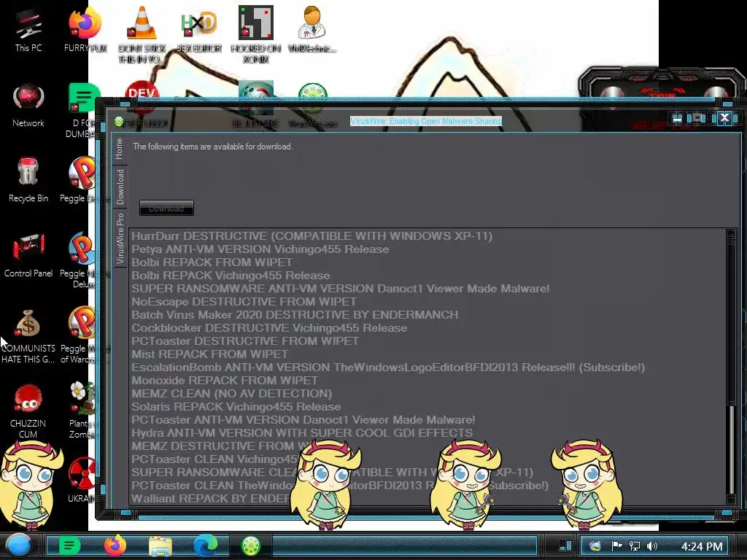Launch Firefox from the taskbar
The image size is (747, 560).
(115, 545)
